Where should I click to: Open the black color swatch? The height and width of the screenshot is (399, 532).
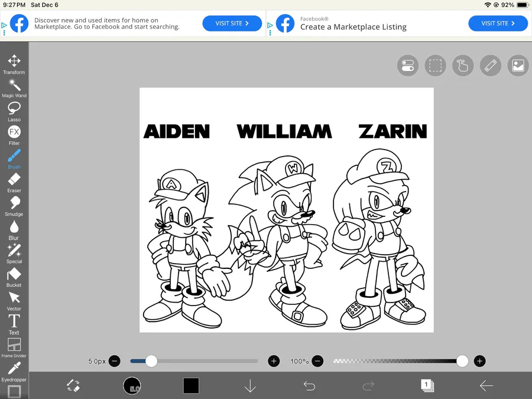[191, 386]
